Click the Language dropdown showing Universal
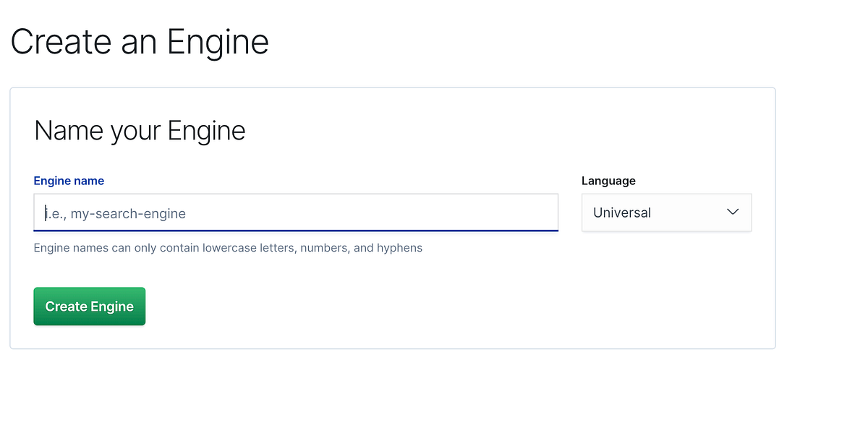The width and height of the screenshot is (868, 425). click(x=665, y=212)
